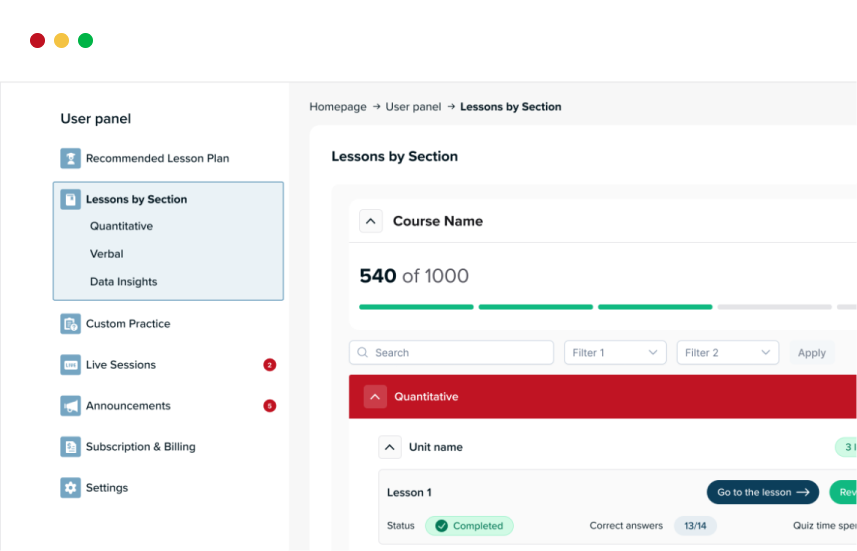Open the Filter 1 dropdown
The height and width of the screenshot is (551, 857).
[615, 353]
